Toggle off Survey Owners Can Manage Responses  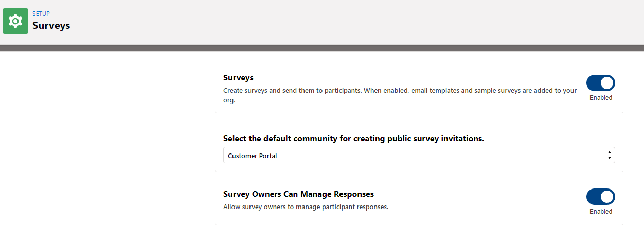click(x=601, y=197)
